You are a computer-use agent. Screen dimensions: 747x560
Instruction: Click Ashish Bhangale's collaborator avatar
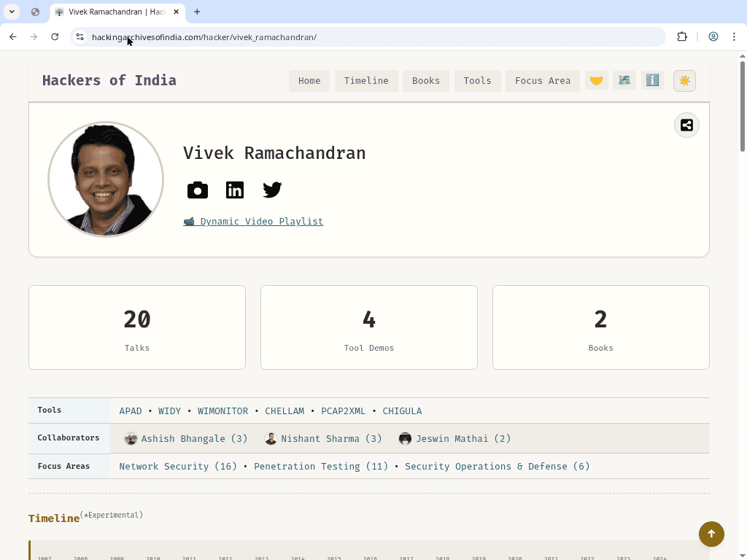(131, 438)
